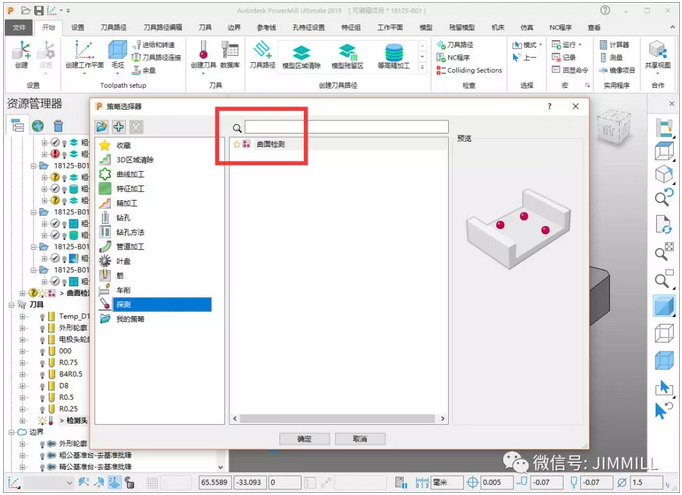Toggle light bulb for tool R0.75
Screen dimensions: 682x495
[x=43, y=363]
